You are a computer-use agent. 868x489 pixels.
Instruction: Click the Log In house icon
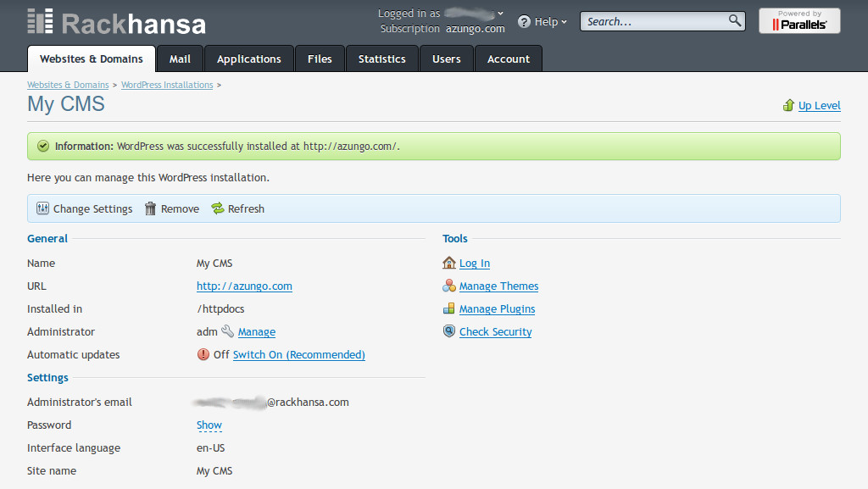click(449, 263)
